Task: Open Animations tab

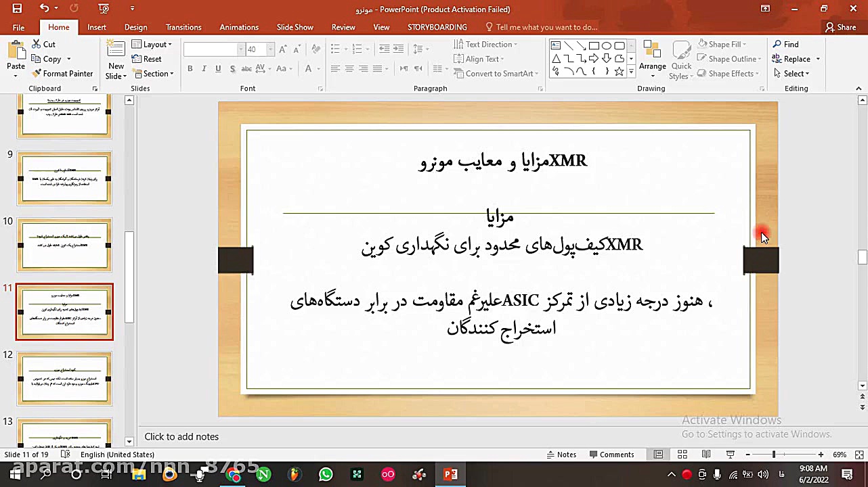Action: click(239, 27)
